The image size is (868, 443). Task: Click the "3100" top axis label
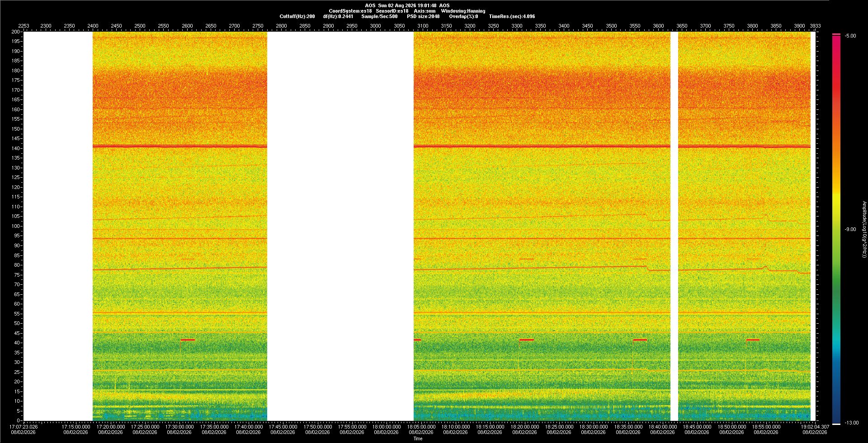click(423, 26)
